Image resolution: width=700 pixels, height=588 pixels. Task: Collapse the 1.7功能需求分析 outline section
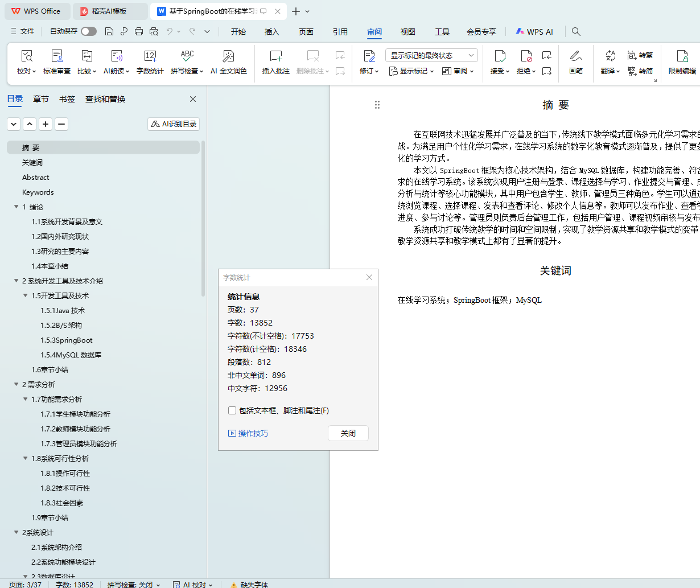26,399
